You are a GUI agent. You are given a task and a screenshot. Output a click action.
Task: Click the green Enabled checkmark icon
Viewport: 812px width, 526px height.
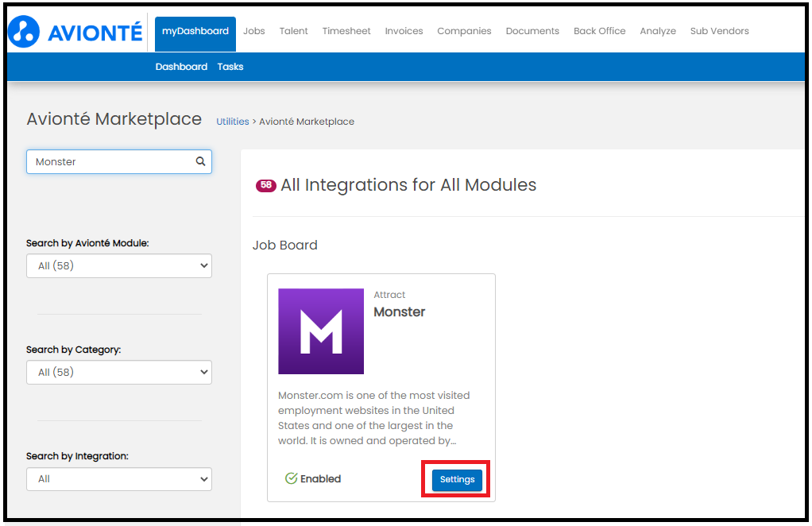pos(291,478)
